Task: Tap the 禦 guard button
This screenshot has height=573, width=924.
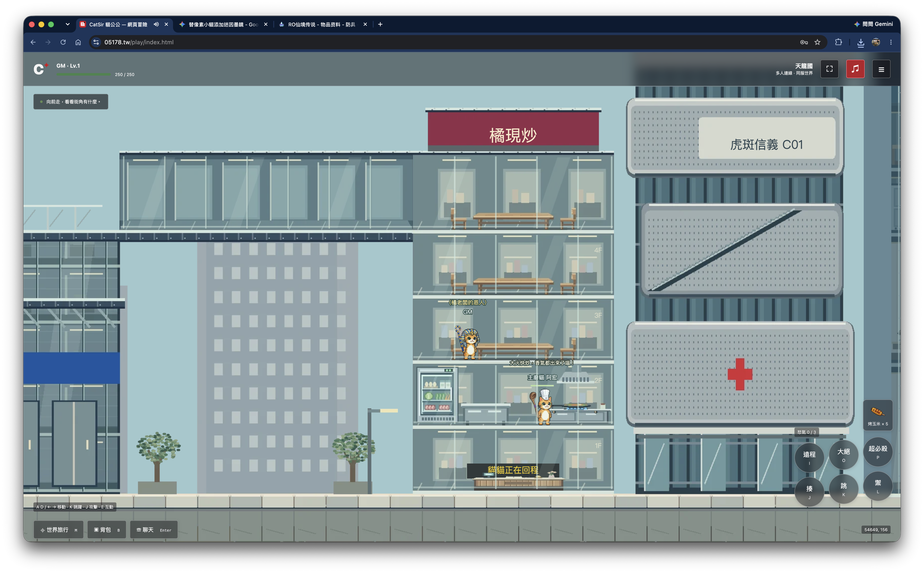Action: point(878,486)
